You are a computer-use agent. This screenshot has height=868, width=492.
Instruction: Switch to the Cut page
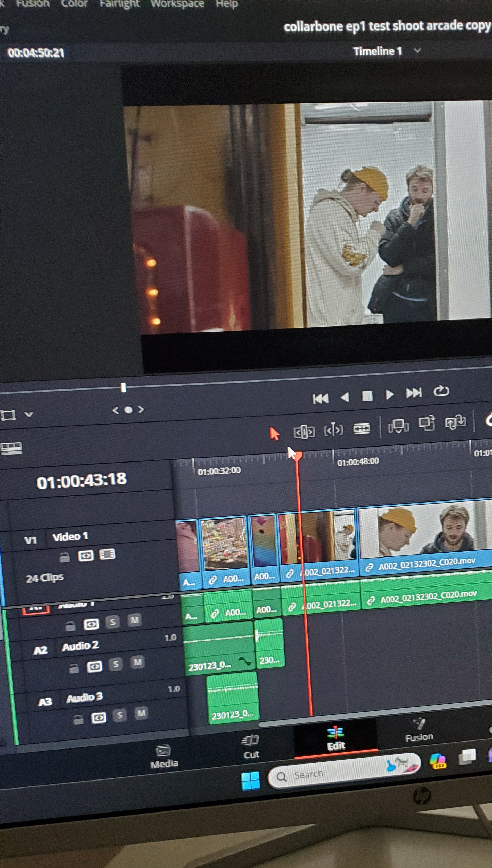[x=251, y=746]
